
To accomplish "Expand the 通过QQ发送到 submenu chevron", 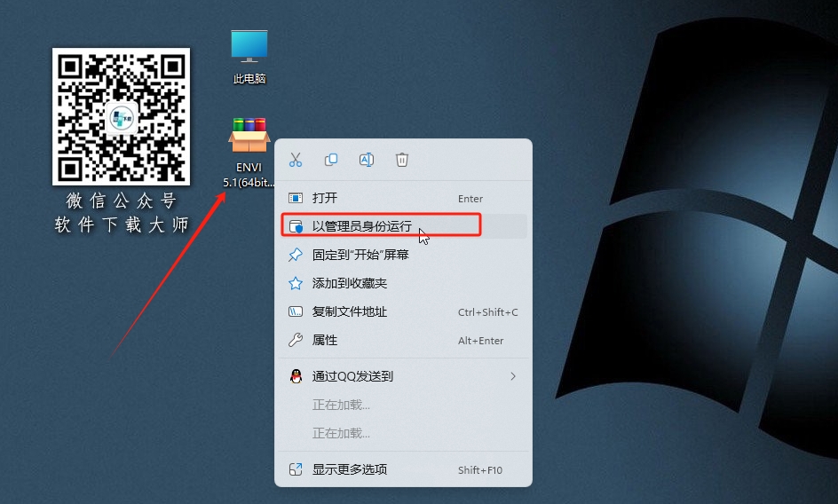I will 513,376.
